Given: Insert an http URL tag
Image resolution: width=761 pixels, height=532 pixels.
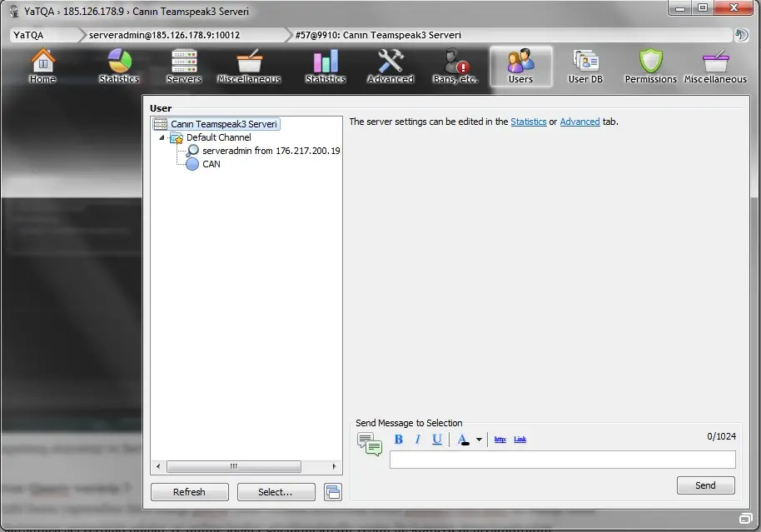Looking at the screenshot, I should tap(500, 440).
